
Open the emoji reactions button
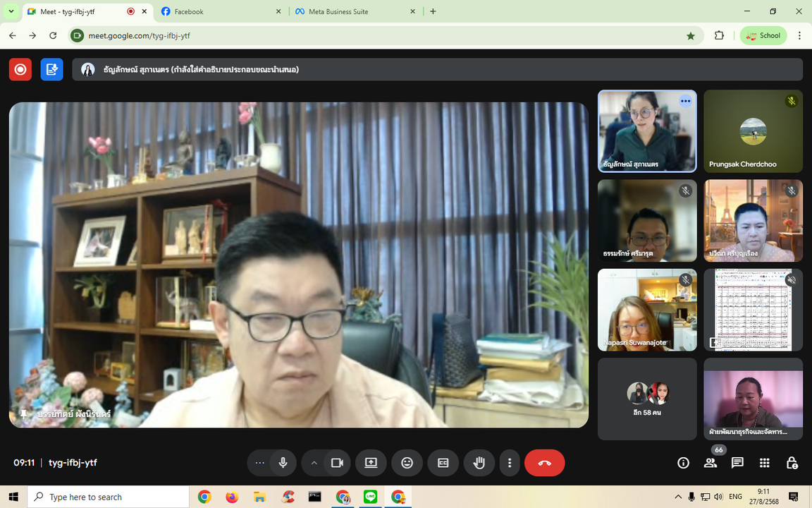coord(407,463)
